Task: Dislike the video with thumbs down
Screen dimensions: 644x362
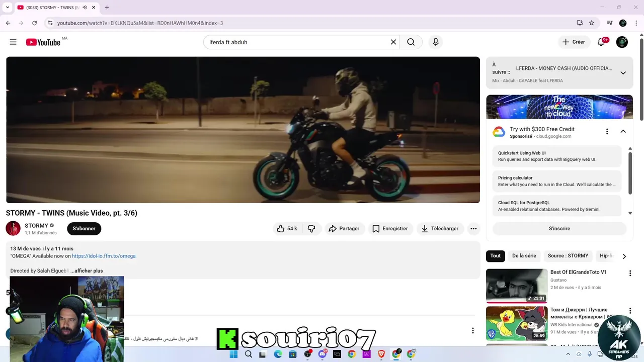Action: coord(311,229)
